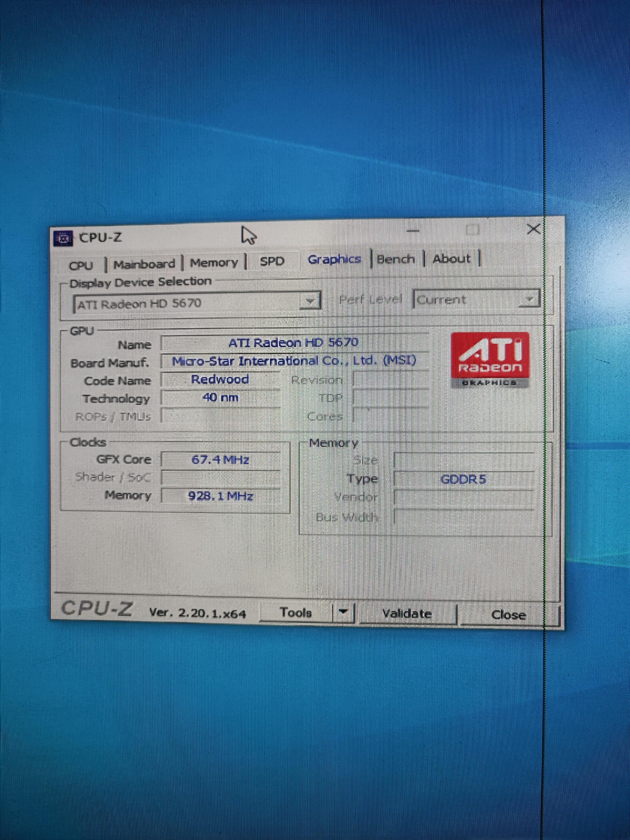This screenshot has height=840, width=630.
Task: Click the Validate button
Action: pyautogui.click(x=407, y=613)
